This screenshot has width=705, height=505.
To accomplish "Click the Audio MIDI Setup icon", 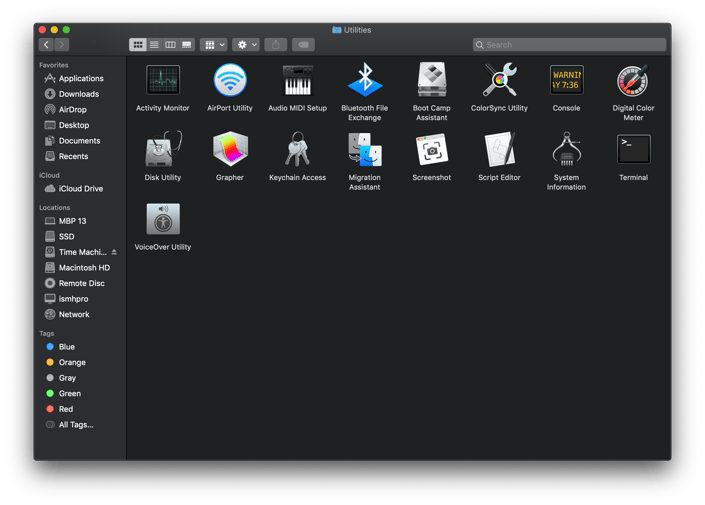I will [x=297, y=80].
